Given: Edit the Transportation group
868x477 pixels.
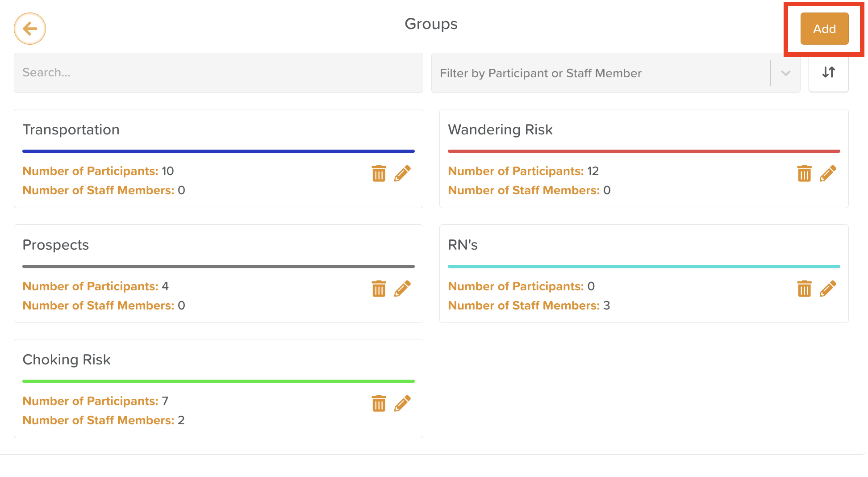Looking at the screenshot, I should click(x=402, y=173).
